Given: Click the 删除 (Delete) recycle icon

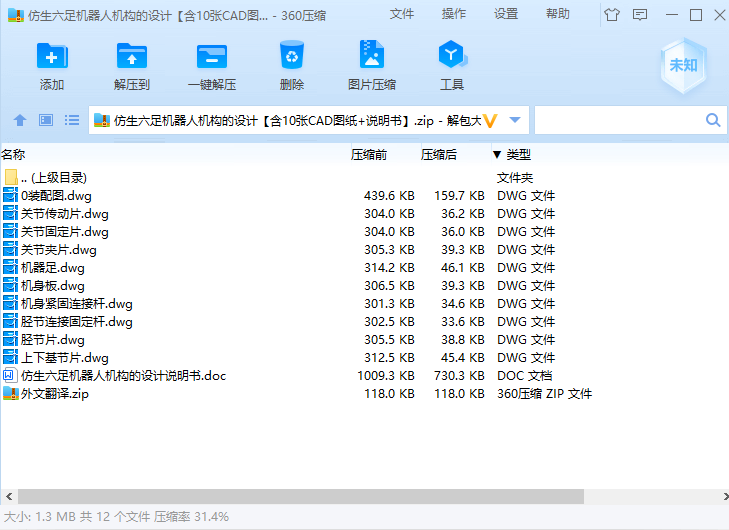Looking at the screenshot, I should (292, 55).
